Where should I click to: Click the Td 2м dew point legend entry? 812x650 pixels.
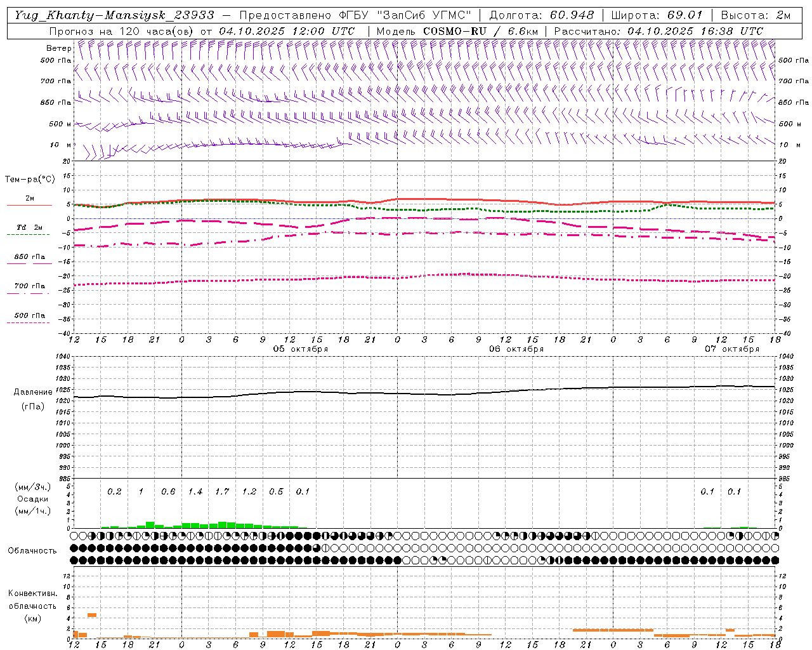[29, 227]
